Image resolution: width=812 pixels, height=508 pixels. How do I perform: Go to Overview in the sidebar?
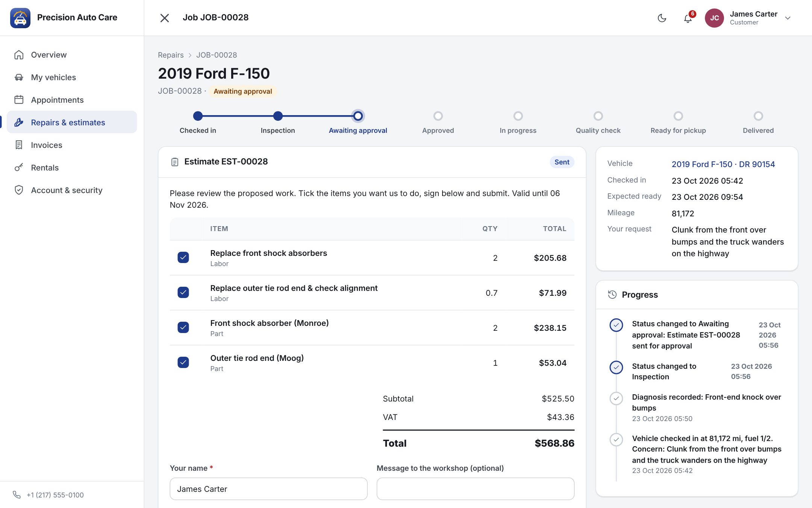(72, 55)
